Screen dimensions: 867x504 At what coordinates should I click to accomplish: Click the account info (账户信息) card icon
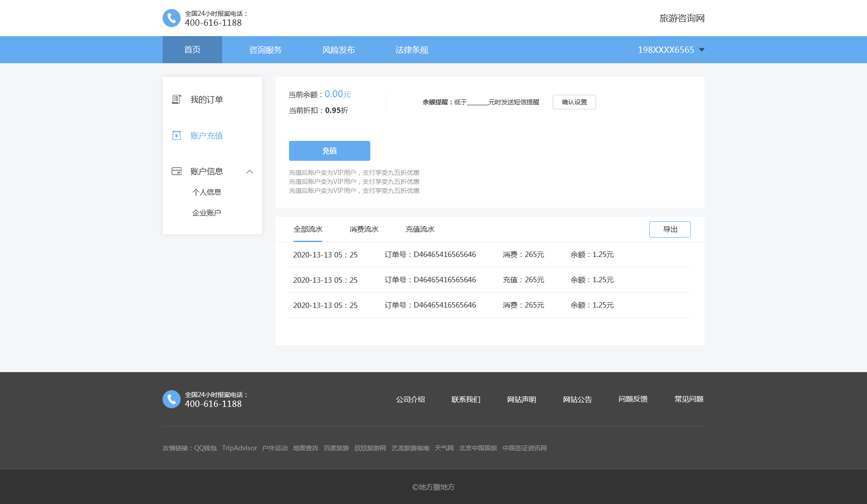(177, 171)
